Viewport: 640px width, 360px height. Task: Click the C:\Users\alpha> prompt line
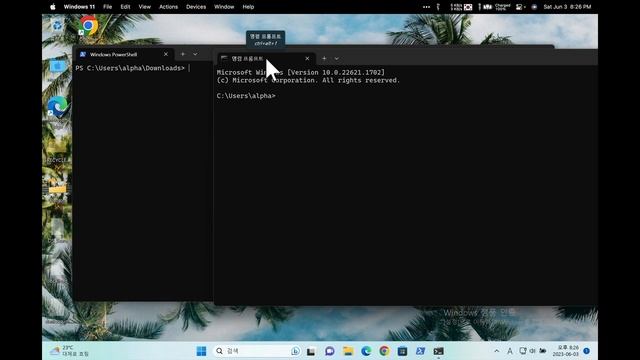click(246, 96)
